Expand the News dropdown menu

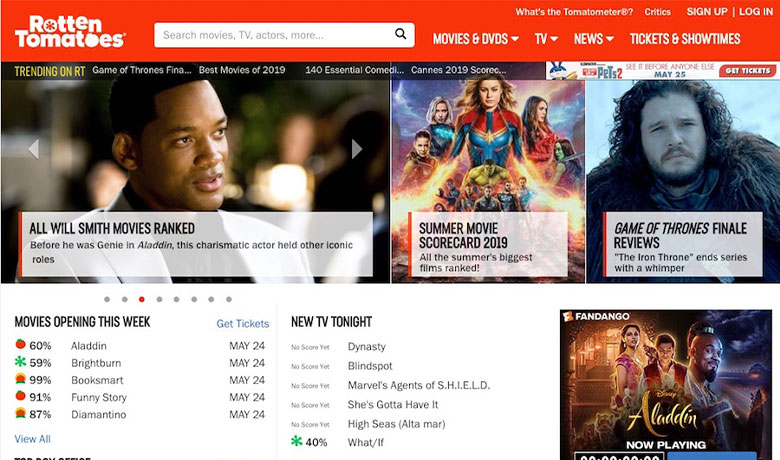[594, 39]
